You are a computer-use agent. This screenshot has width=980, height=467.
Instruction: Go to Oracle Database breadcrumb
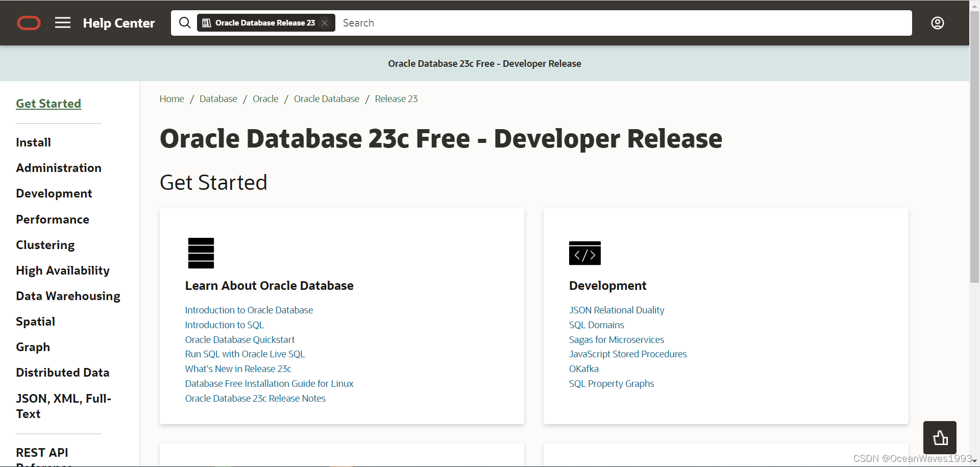327,99
